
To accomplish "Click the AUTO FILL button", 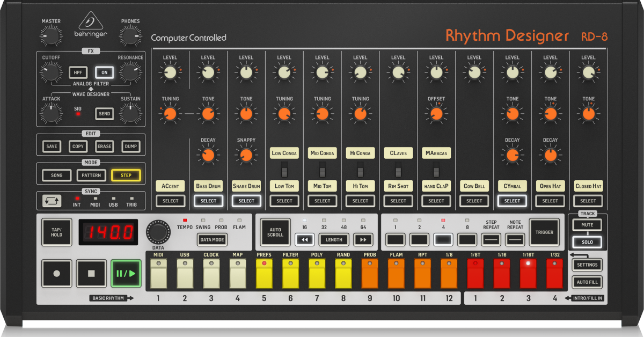I will [587, 282].
